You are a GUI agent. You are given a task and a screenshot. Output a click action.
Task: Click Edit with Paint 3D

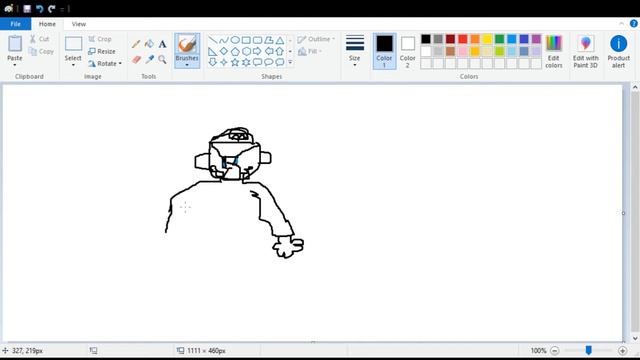click(586, 51)
